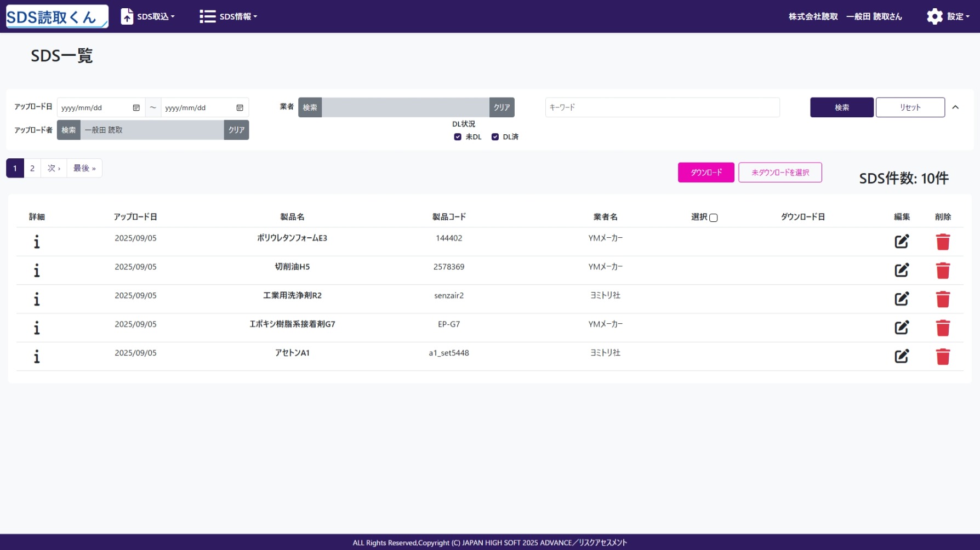
Task: Go to page 2 of results
Action: [x=32, y=168]
